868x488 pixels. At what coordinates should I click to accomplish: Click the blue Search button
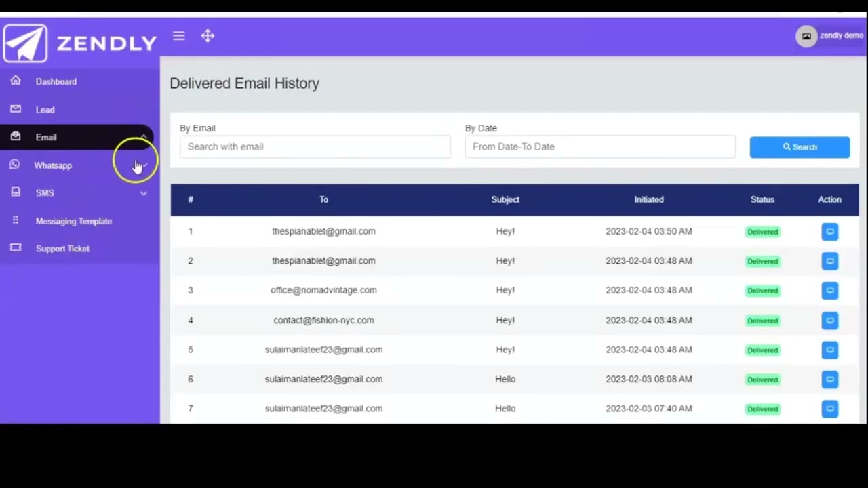[800, 147]
